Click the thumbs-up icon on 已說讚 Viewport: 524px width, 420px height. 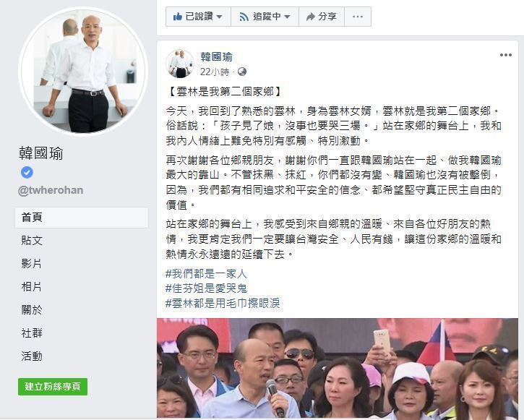point(178,17)
